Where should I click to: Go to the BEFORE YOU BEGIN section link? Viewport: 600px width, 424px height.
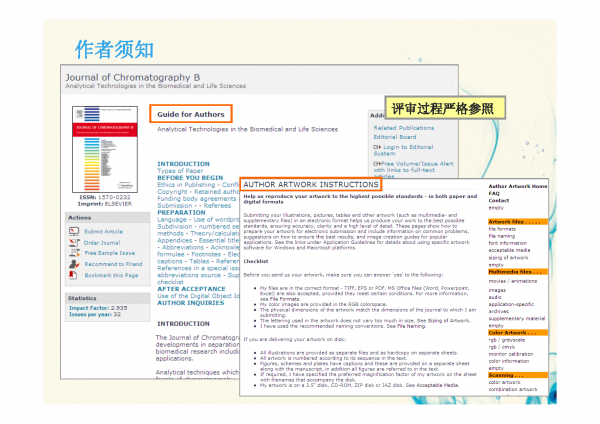190,178
